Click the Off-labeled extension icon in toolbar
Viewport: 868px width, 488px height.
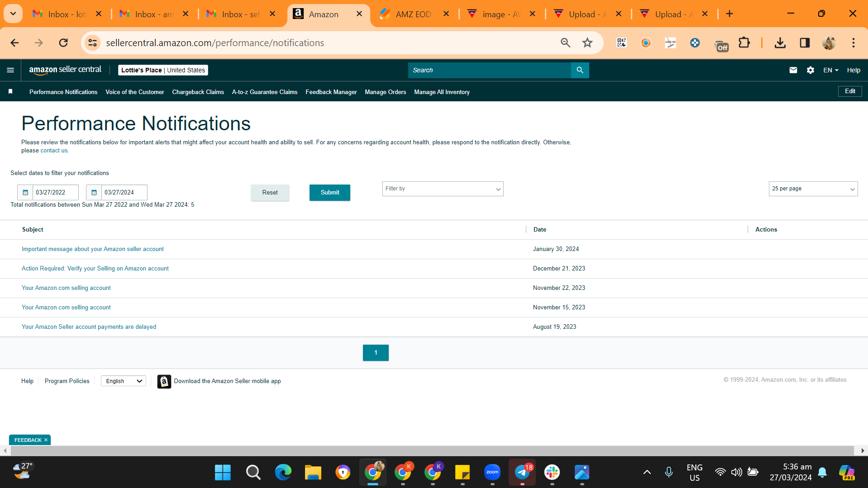click(x=721, y=44)
